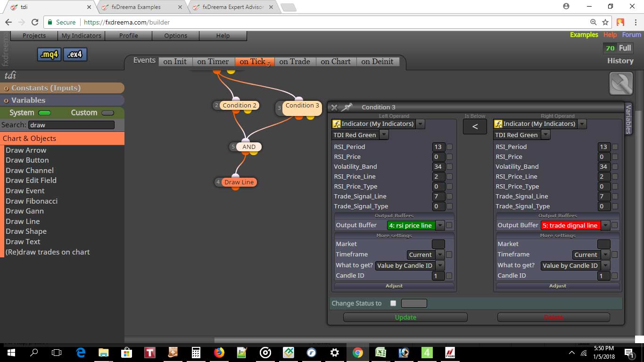The image size is (644, 362).
Task: Click the red Delete button
Action: coord(553,317)
